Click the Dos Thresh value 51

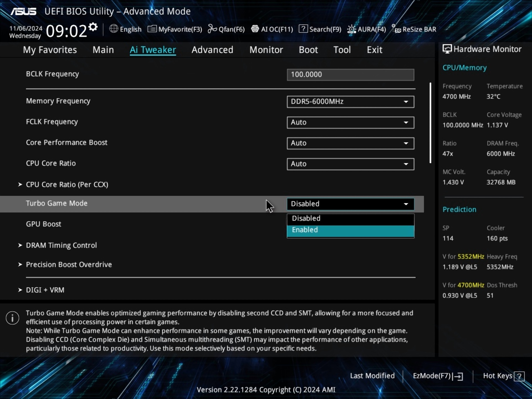(490, 295)
